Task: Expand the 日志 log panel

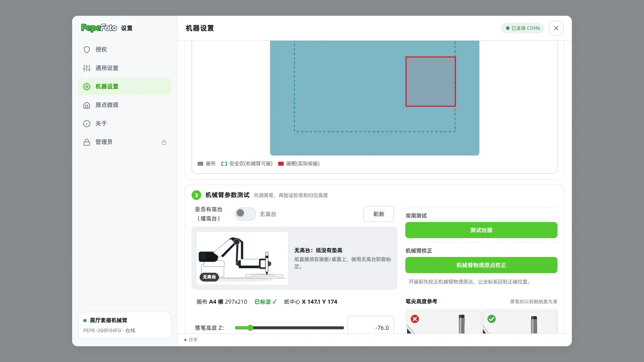Action: click(191, 339)
